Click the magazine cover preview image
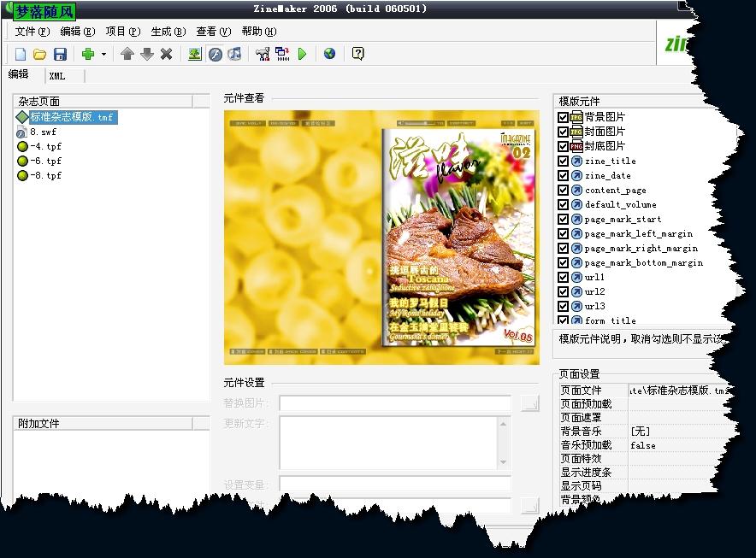This screenshot has width=756, height=558. pyautogui.click(x=459, y=236)
